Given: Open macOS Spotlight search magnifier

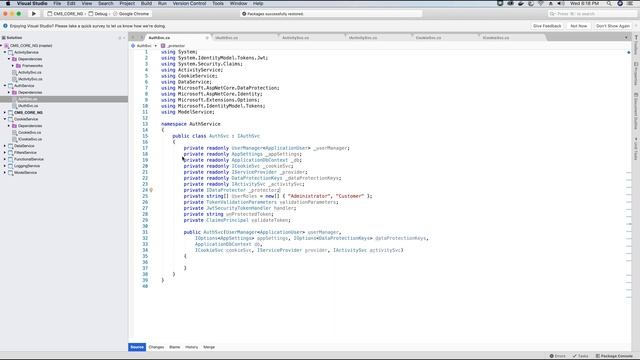Looking at the screenshot, I should [x=609, y=3].
